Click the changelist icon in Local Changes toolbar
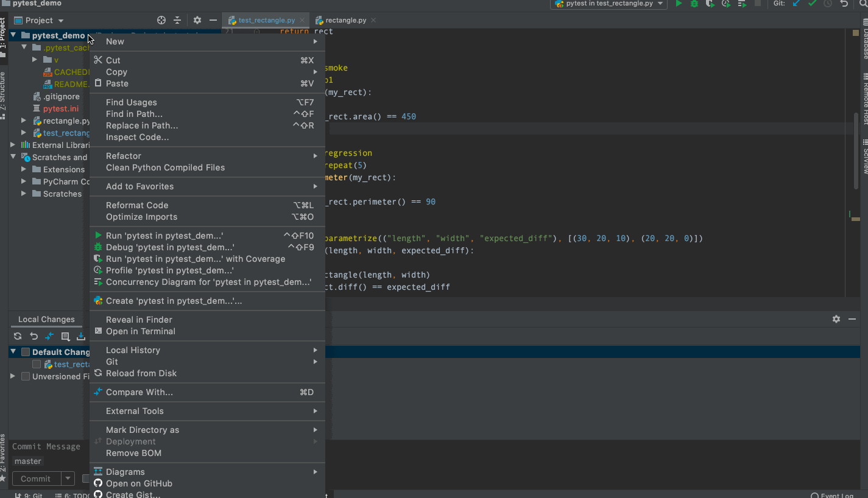The height and width of the screenshot is (498, 868). coord(65,336)
